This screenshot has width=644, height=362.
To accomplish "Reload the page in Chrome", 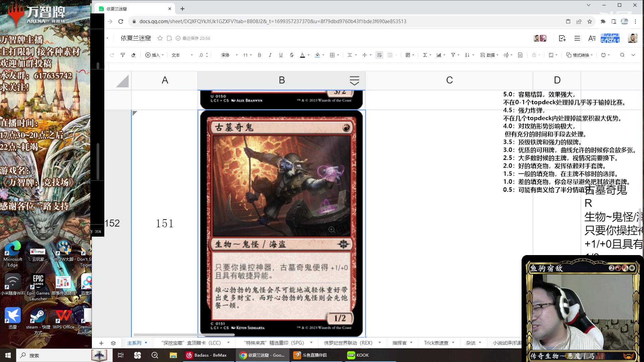I will [121, 21].
